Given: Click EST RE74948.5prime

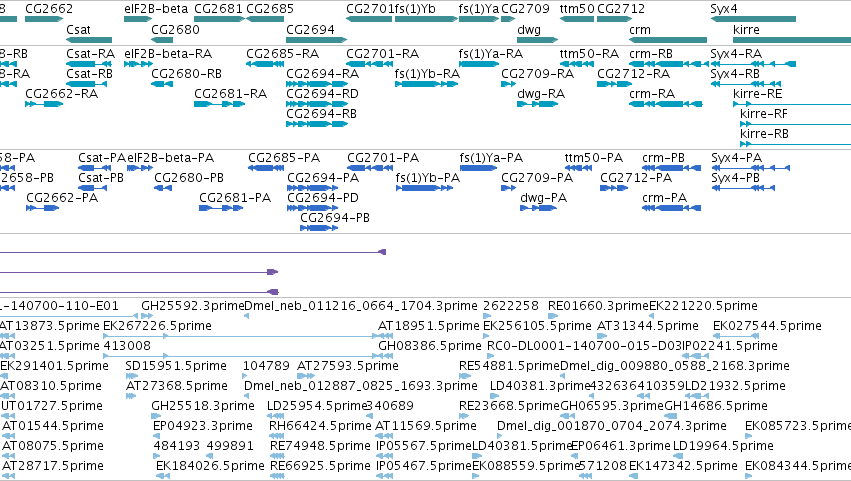Looking at the screenshot, I should point(277,457).
